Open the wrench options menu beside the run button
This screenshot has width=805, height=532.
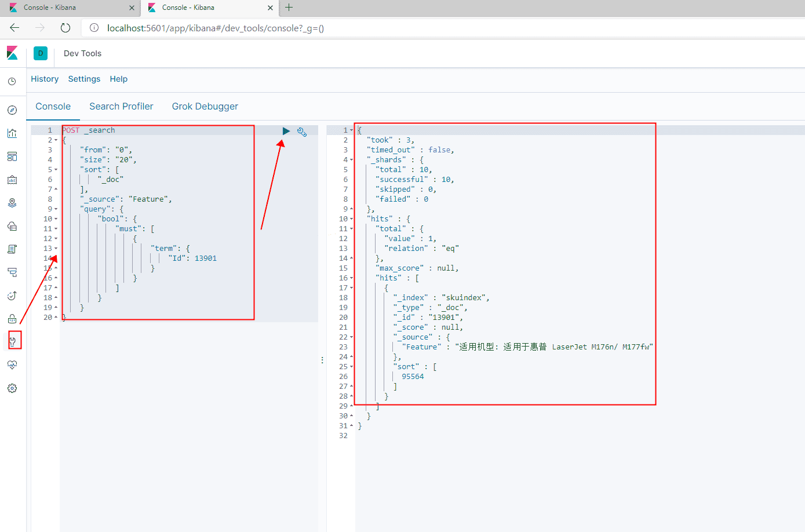coord(302,132)
